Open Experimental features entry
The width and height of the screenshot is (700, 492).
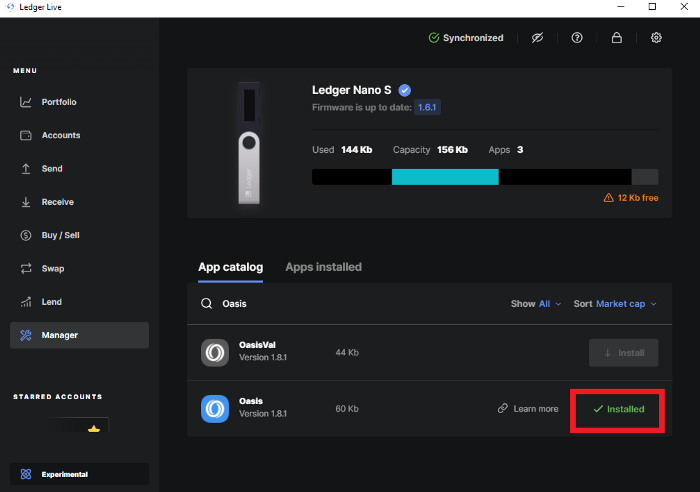79,474
